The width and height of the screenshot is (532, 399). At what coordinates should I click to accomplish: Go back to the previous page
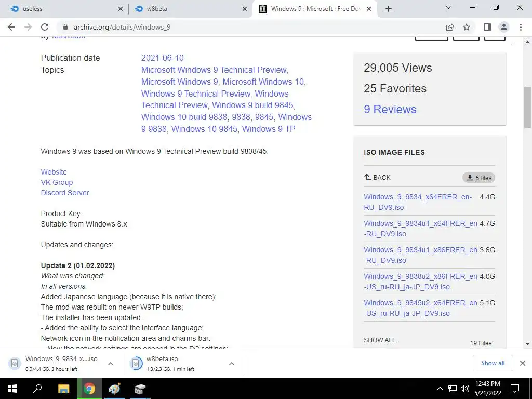pos(11,27)
